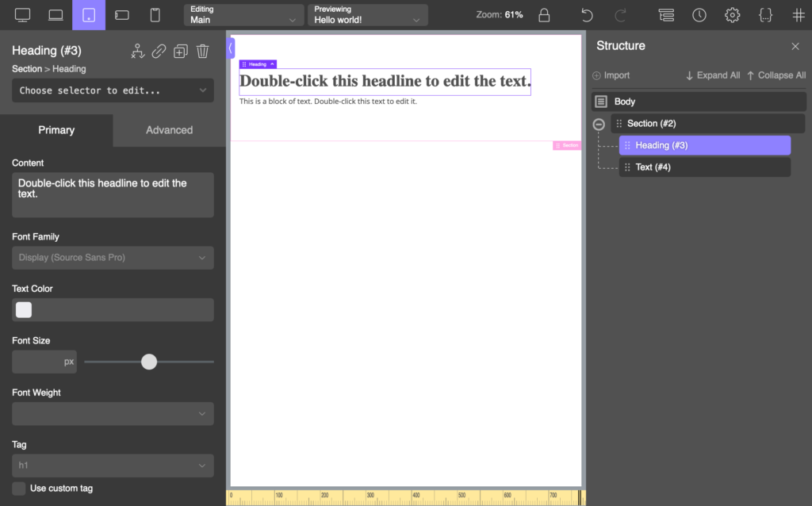The height and width of the screenshot is (506, 812).
Task: Switch to phone landscape viewport icon
Action: pos(121,15)
